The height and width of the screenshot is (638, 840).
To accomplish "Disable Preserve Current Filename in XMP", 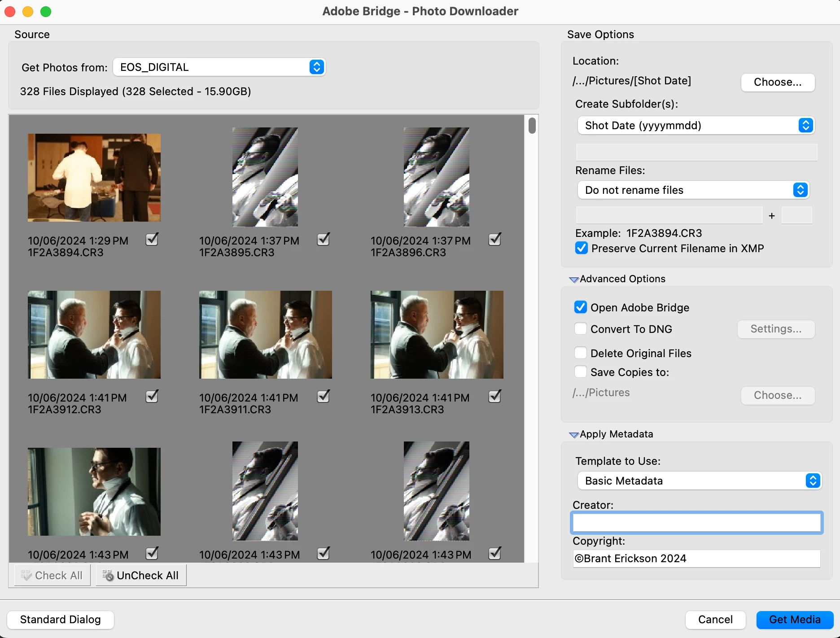I will (x=582, y=248).
